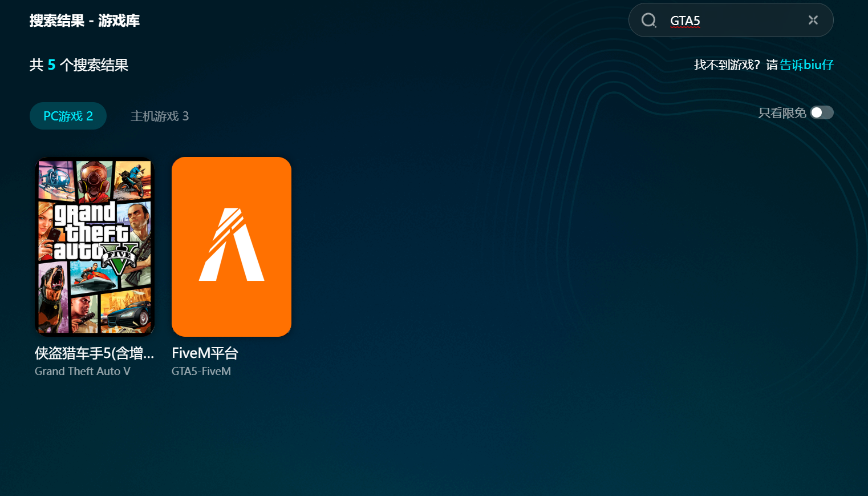Viewport: 868px width, 496px height.
Task: Click the magnifier search icon
Action: [x=649, y=21]
